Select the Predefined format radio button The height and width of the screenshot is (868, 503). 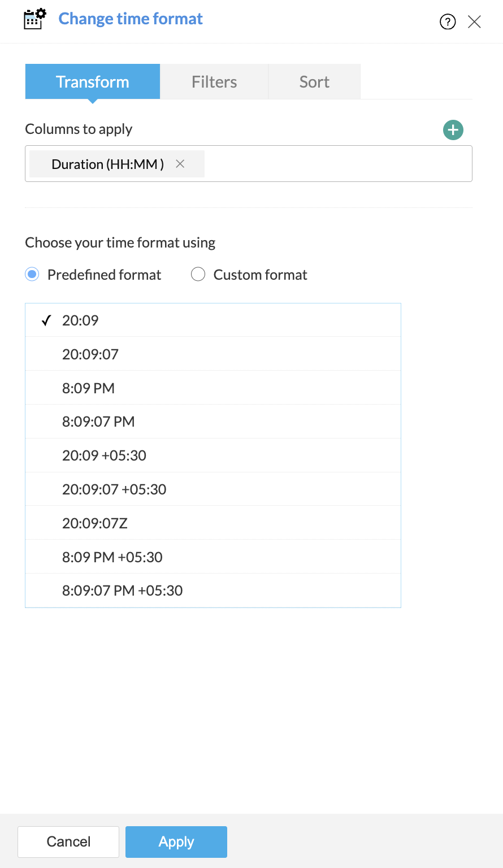click(x=32, y=275)
